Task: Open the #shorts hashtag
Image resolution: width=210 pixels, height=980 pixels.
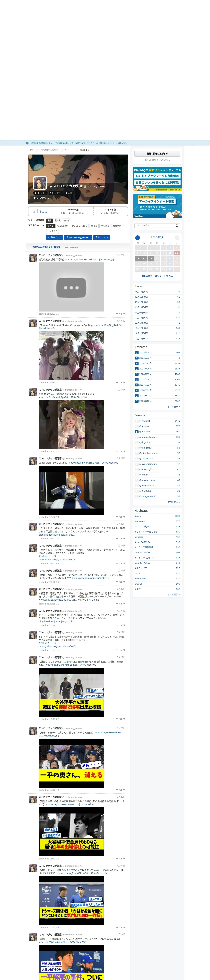Action: [139, 537]
